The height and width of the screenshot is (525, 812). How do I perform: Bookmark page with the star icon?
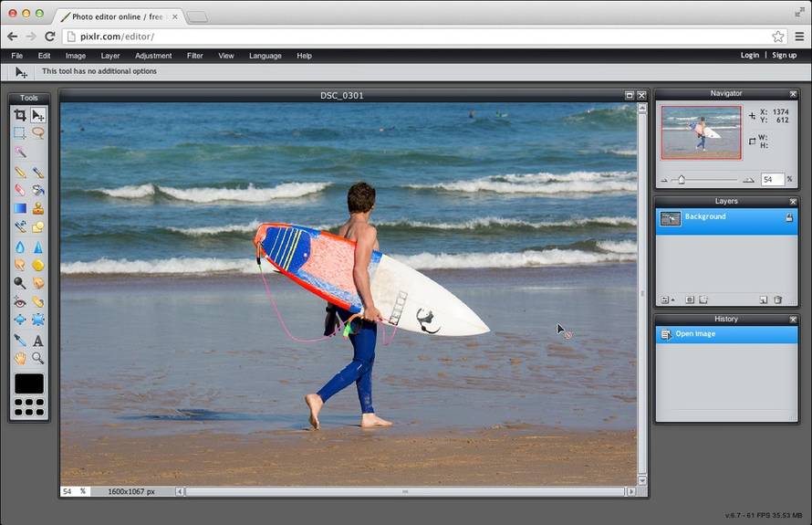[778, 37]
